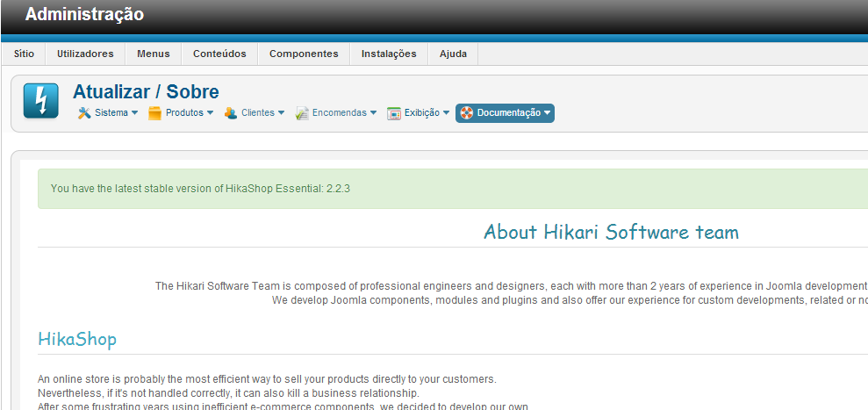Screen dimensions: 868x410
Task: Click the Produtos menu label
Action: (184, 113)
